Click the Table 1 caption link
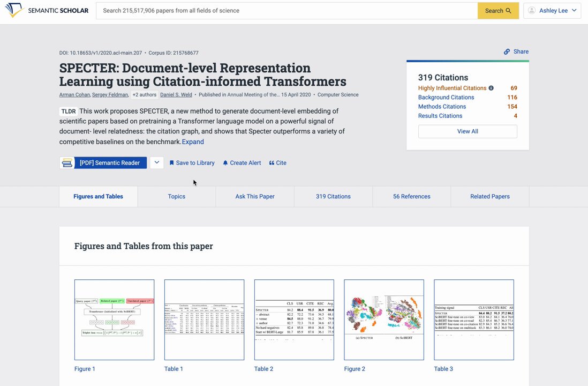 tap(174, 369)
